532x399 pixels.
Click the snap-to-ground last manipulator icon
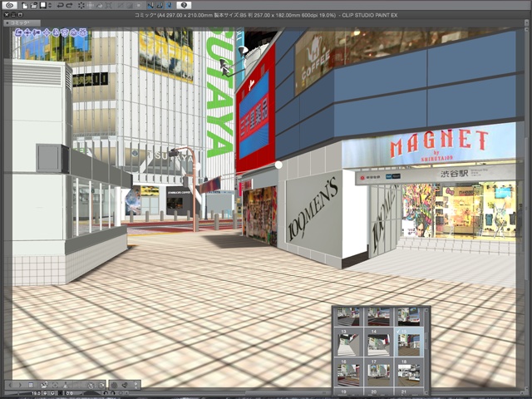click(x=83, y=32)
